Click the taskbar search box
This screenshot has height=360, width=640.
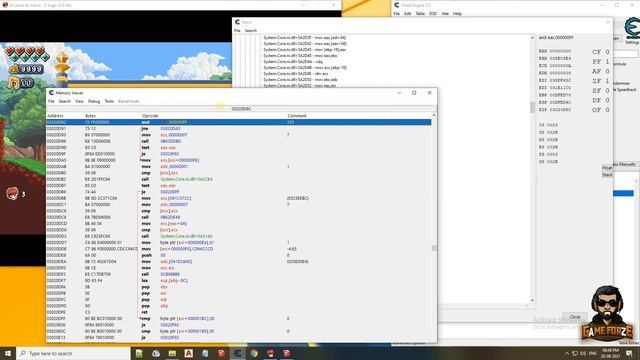coord(73,353)
